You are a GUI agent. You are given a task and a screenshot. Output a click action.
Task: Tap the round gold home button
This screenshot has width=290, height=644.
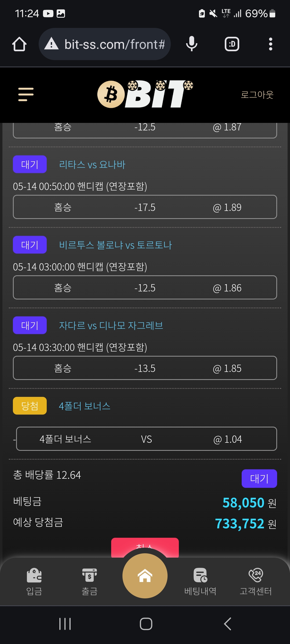[145, 576]
